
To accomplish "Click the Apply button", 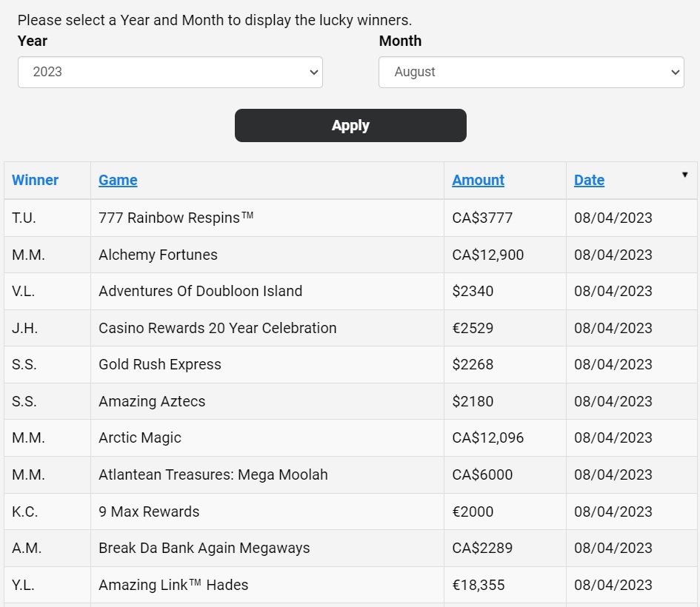I will tap(350, 125).
